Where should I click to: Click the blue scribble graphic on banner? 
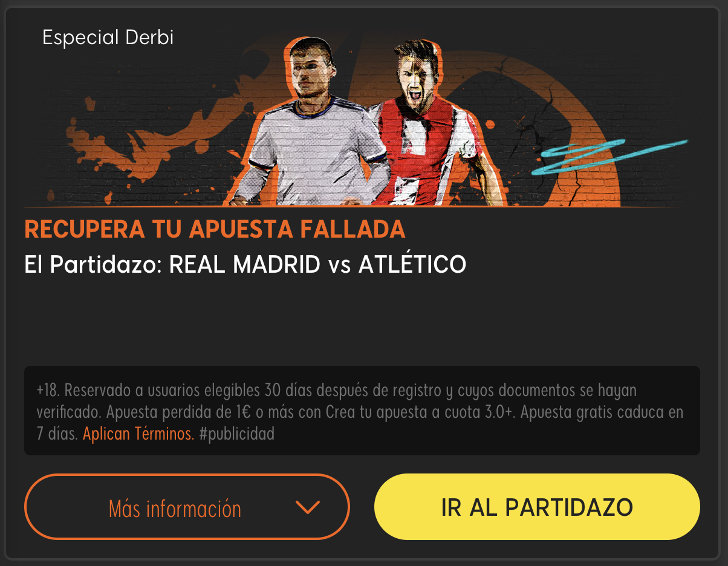[x=608, y=155]
